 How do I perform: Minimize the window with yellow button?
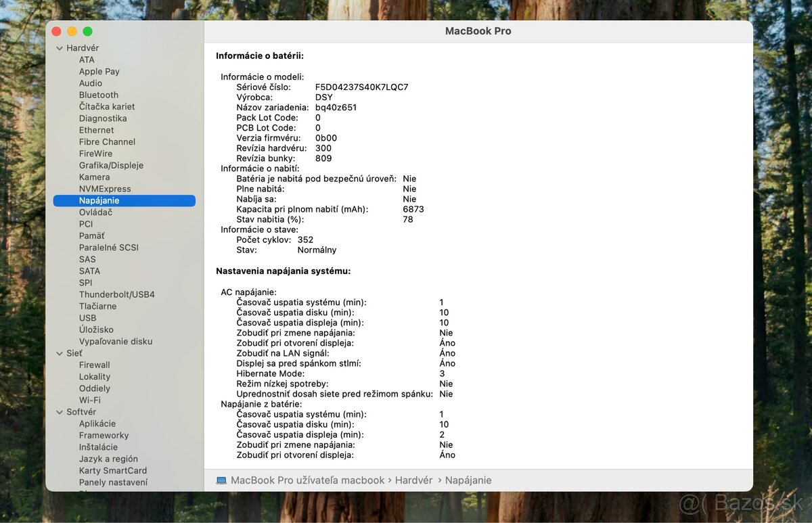tap(72, 31)
